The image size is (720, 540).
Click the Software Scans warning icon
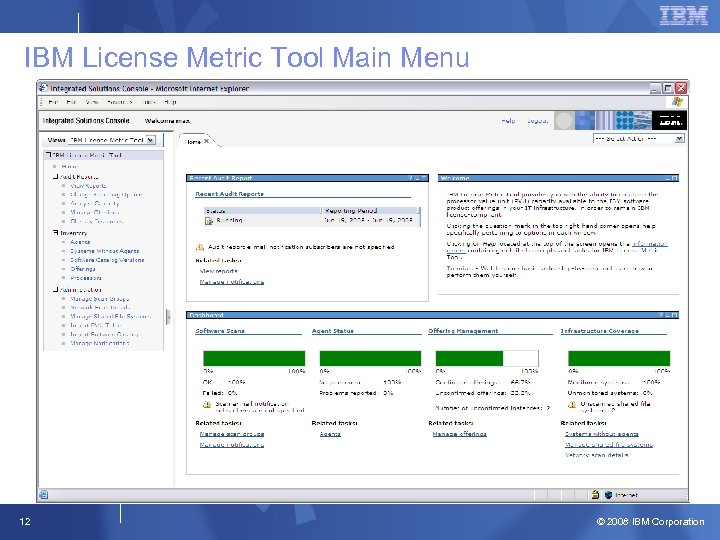[x=207, y=405]
